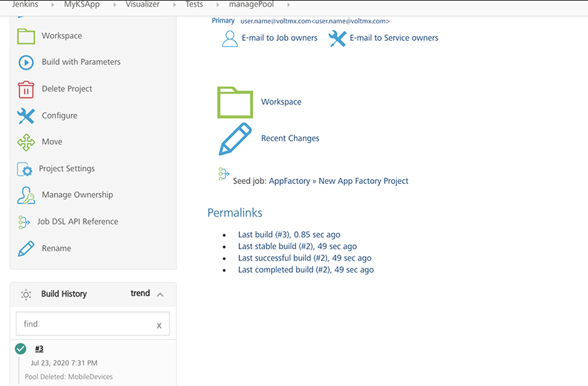The image size is (588, 386).
Task: Click the Seed job DSL icon
Action: pos(223,174)
